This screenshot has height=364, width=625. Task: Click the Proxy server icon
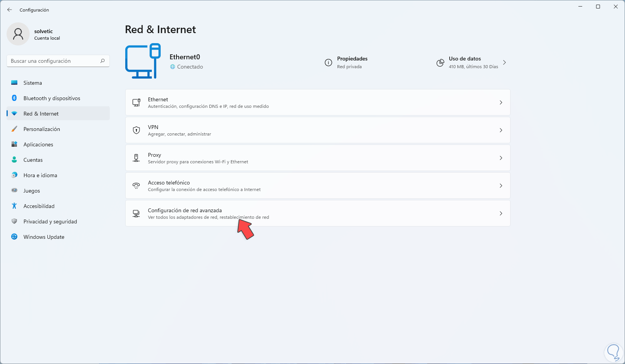(x=136, y=158)
